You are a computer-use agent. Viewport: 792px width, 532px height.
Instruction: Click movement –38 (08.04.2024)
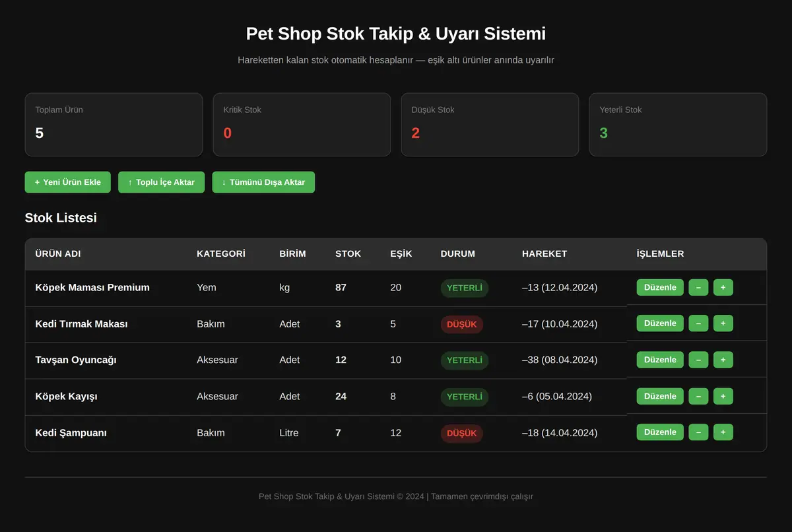coord(560,360)
